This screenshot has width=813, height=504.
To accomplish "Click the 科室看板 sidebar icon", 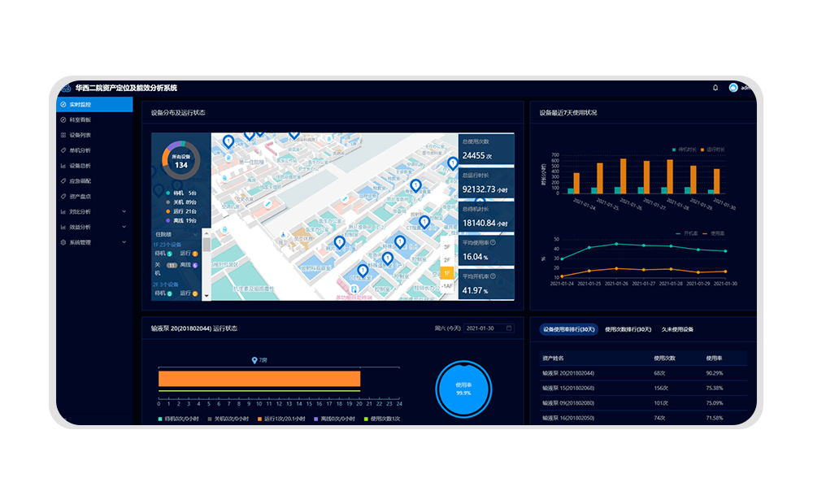I will click(63, 119).
